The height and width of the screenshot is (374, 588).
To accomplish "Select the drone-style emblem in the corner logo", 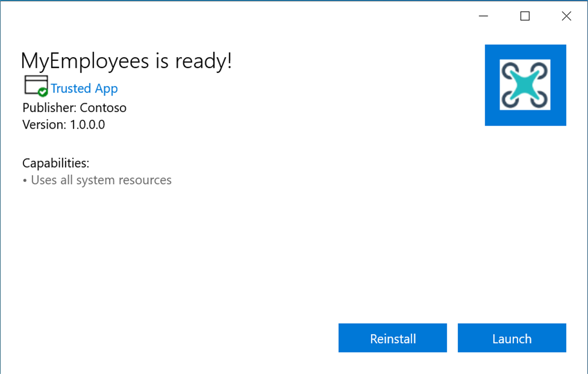I will tap(525, 85).
